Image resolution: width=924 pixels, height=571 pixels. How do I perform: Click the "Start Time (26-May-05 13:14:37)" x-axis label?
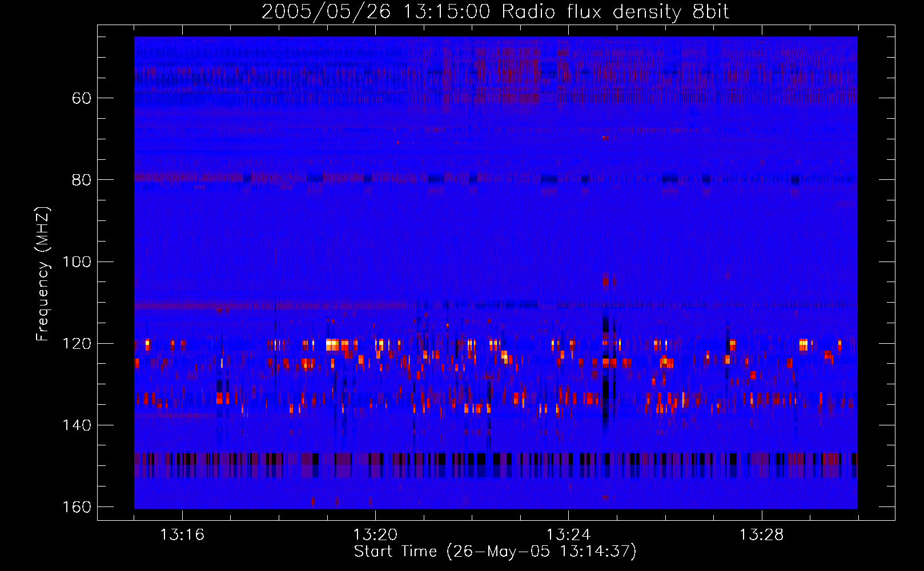pyautogui.click(x=495, y=552)
